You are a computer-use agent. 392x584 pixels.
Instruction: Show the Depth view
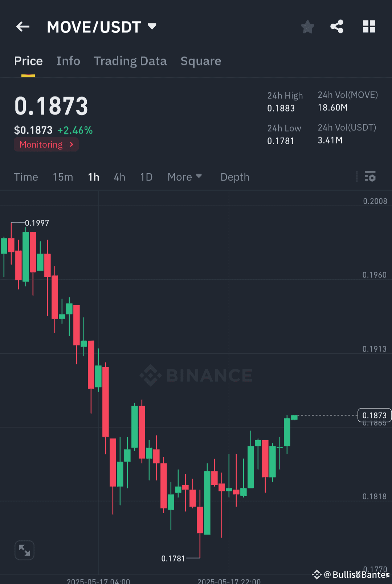[x=234, y=177]
